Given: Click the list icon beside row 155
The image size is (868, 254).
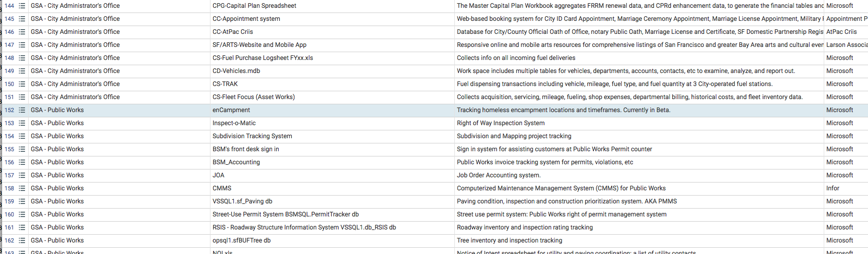Looking at the screenshot, I should point(22,149).
